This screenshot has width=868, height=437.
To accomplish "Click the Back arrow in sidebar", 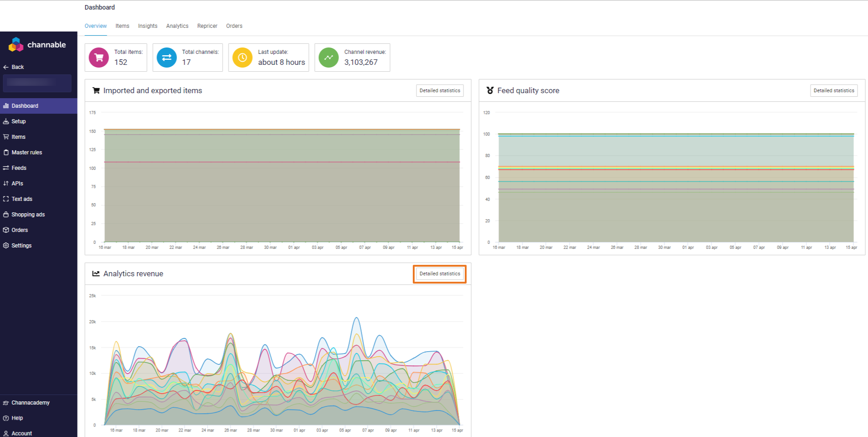I will point(6,67).
